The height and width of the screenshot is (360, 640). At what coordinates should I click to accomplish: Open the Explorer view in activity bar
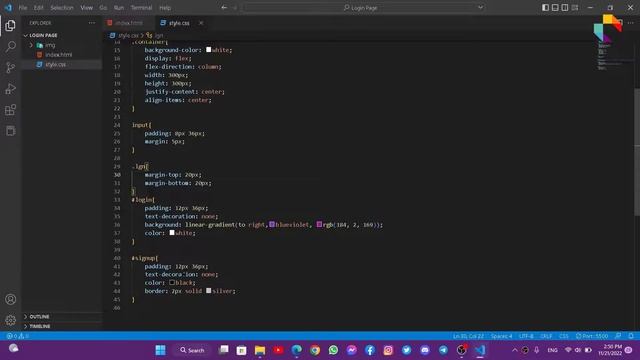point(11,26)
